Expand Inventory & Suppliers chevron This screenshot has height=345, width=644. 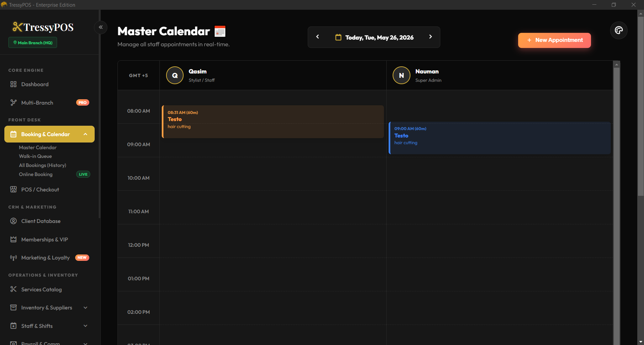tap(86, 308)
